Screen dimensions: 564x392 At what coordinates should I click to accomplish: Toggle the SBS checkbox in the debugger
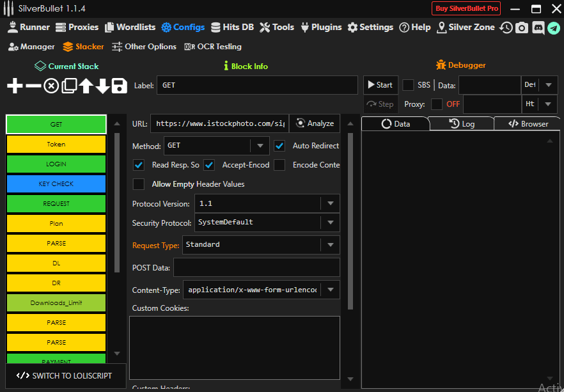[x=408, y=85]
